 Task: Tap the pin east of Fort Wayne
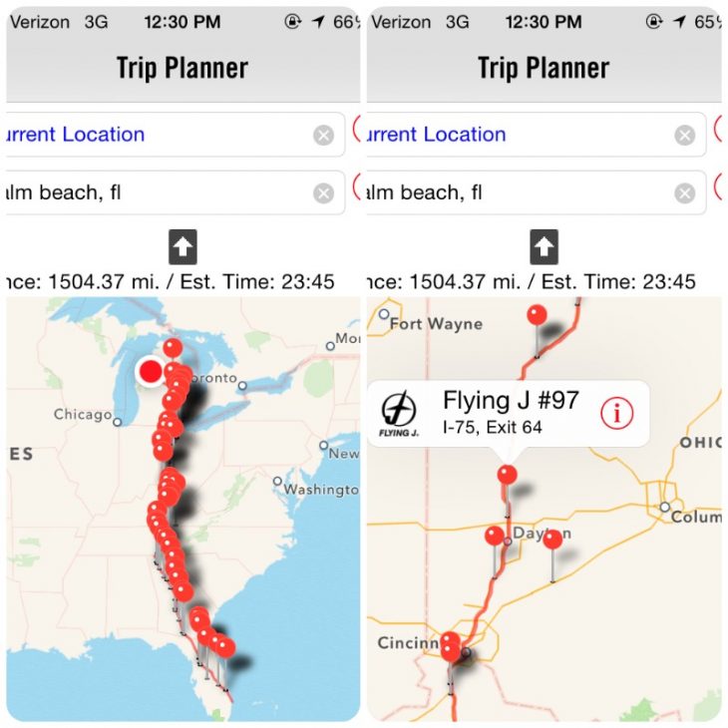coord(537,315)
